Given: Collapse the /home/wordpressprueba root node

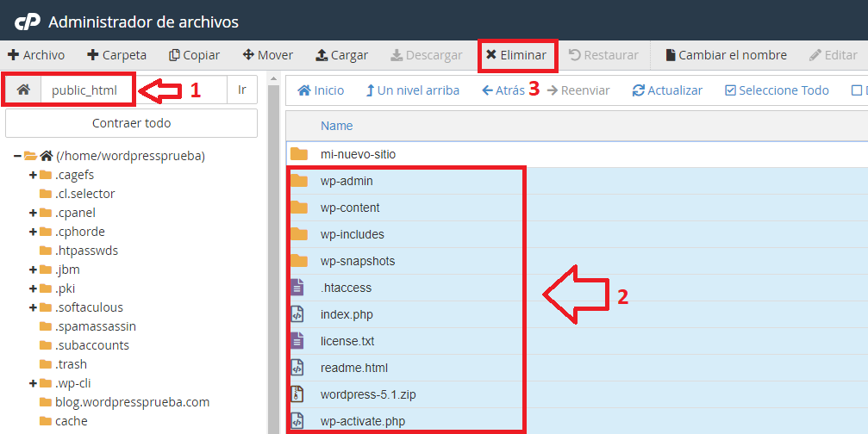Looking at the screenshot, I should click(17, 156).
